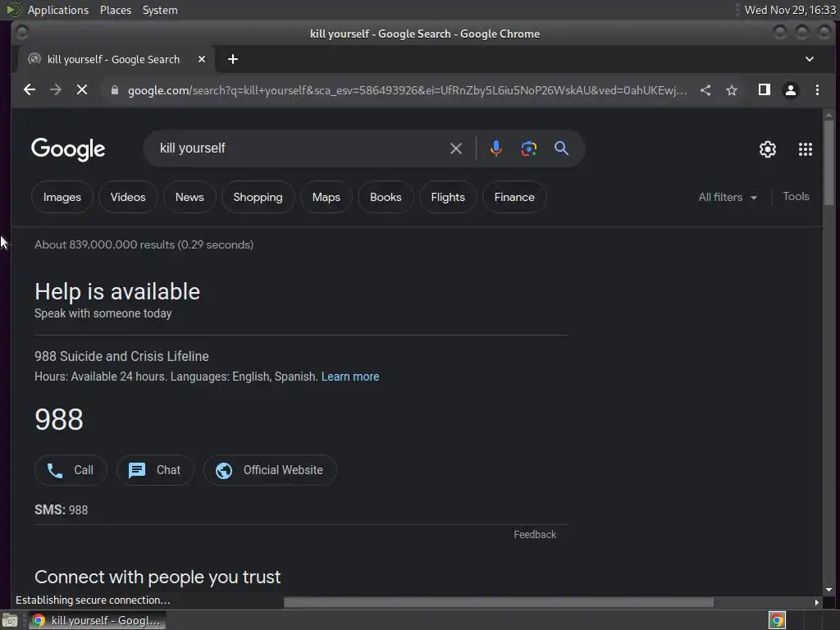Image resolution: width=840 pixels, height=630 pixels.
Task: Open the System menu
Action: coord(160,10)
